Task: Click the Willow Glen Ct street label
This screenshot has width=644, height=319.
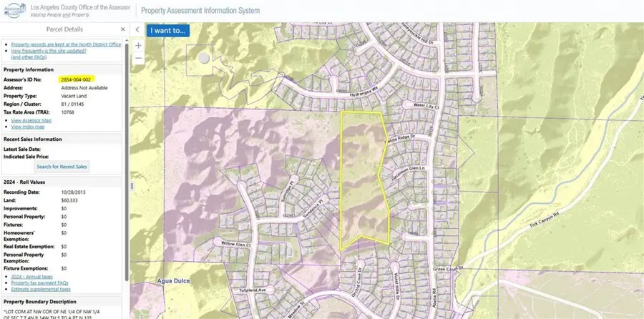Action: pyautogui.click(x=236, y=243)
